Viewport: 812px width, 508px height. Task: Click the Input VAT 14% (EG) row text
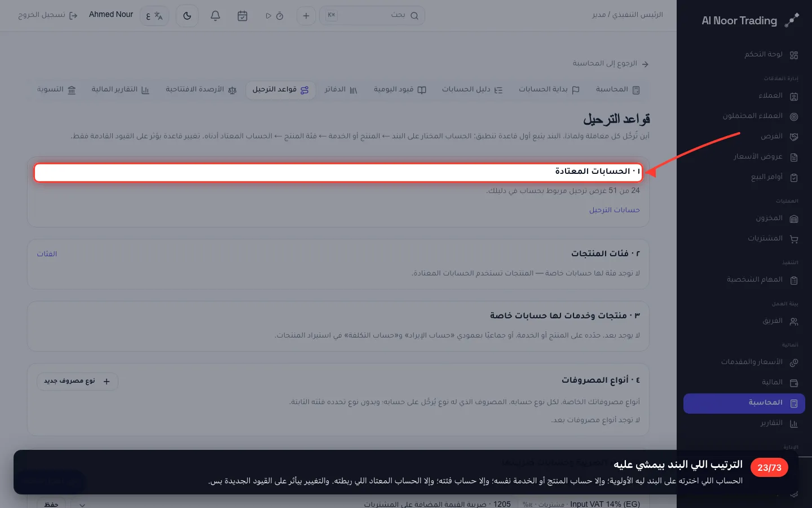pyautogui.click(x=605, y=504)
